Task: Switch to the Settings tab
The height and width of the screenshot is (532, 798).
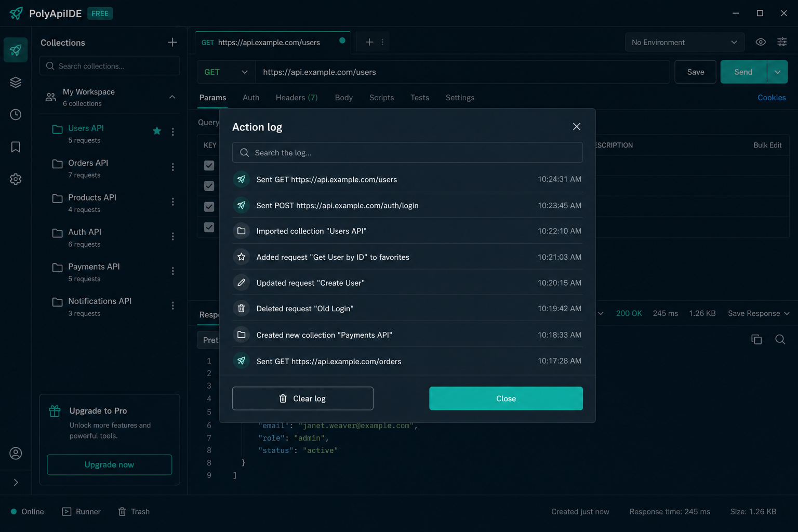Action: pyautogui.click(x=460, y=98)
